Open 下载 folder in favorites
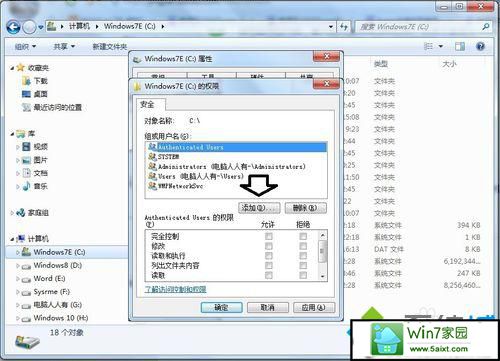Viewport: 500px width, 361px height. point(41,81)
